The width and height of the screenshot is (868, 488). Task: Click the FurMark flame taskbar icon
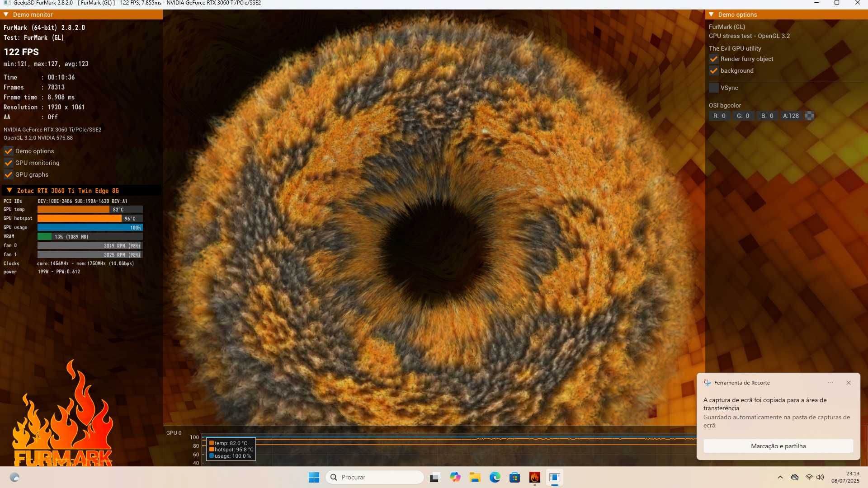pyautogui.click(x=535, y=477)
